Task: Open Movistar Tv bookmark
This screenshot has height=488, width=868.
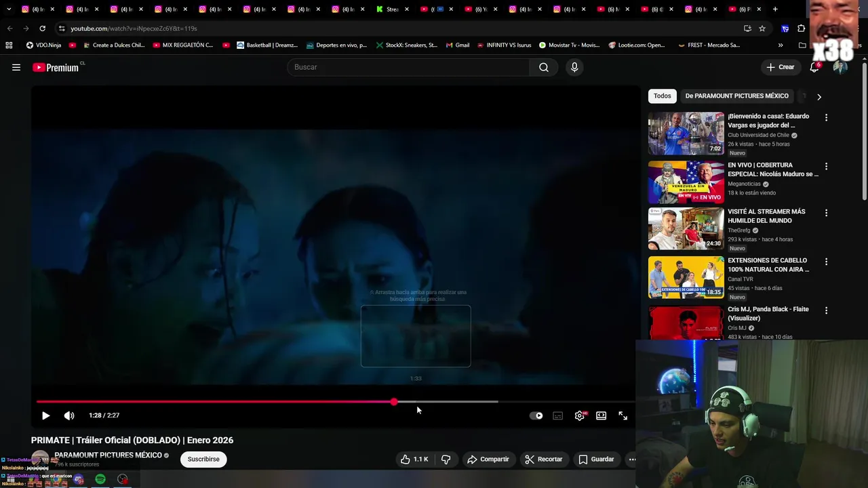Action: point(570,45)
